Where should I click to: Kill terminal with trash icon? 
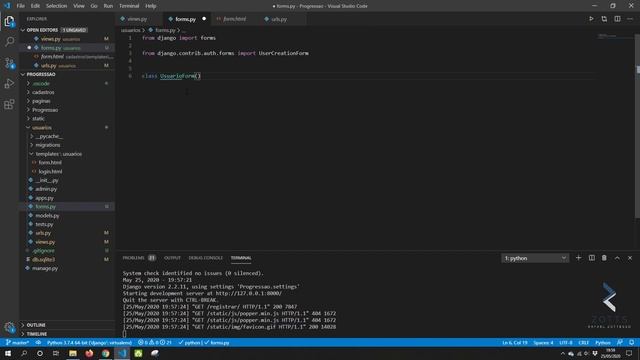tap(604, 258)
